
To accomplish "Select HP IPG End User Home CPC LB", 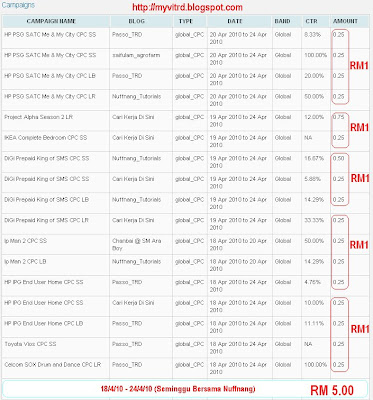I will coord(43,324).
